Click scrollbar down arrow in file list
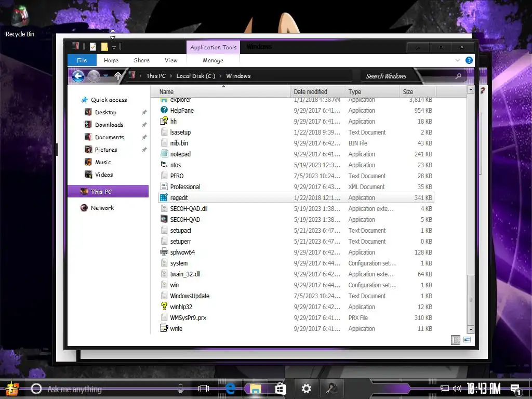This screenshot has width=532, height=399. click(471, 329)
